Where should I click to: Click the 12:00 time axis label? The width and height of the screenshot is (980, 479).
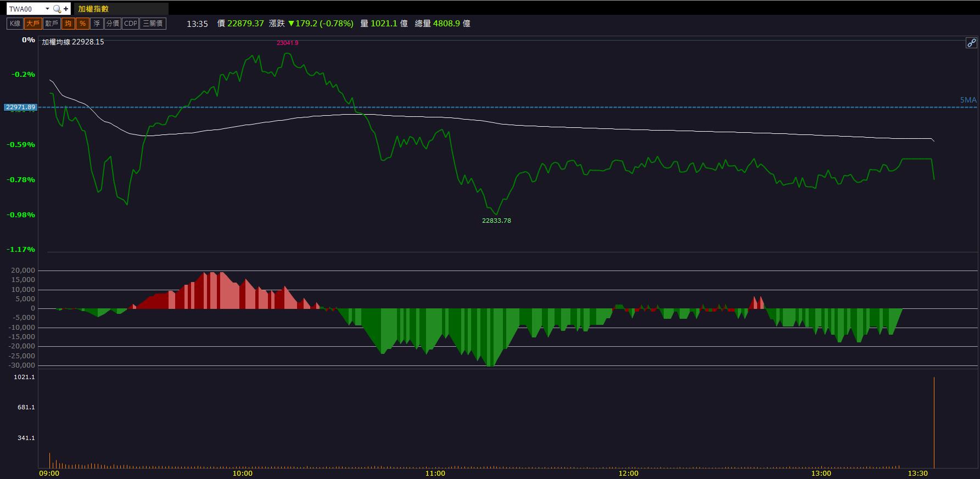coord(628,473)
